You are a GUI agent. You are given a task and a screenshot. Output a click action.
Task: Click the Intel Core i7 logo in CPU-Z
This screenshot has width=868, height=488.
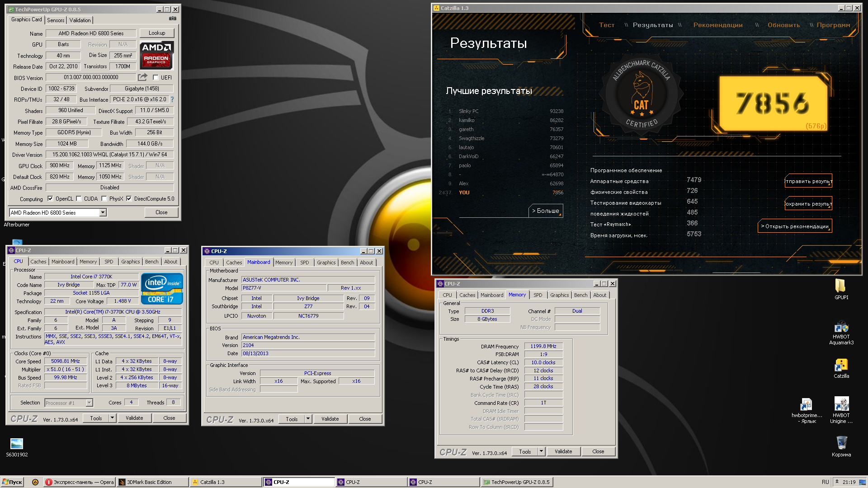click(162, 288)
